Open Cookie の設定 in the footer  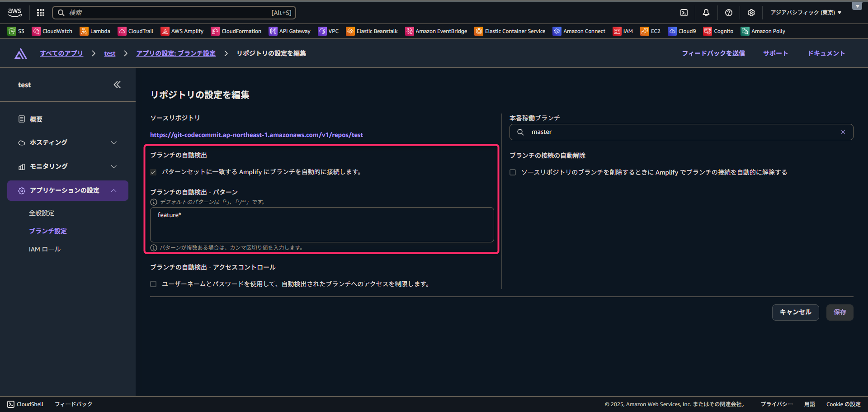[x=844, y=404]
